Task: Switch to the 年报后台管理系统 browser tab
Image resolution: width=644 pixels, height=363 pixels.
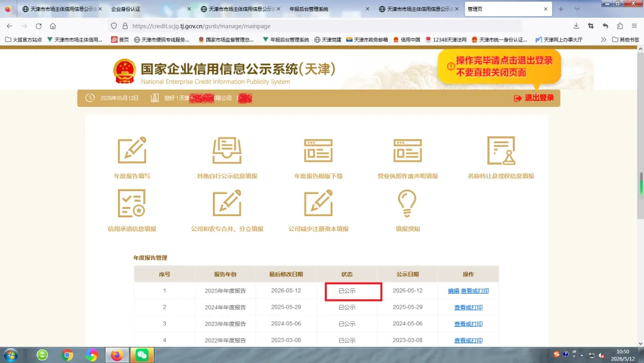Action: (329, 8)
